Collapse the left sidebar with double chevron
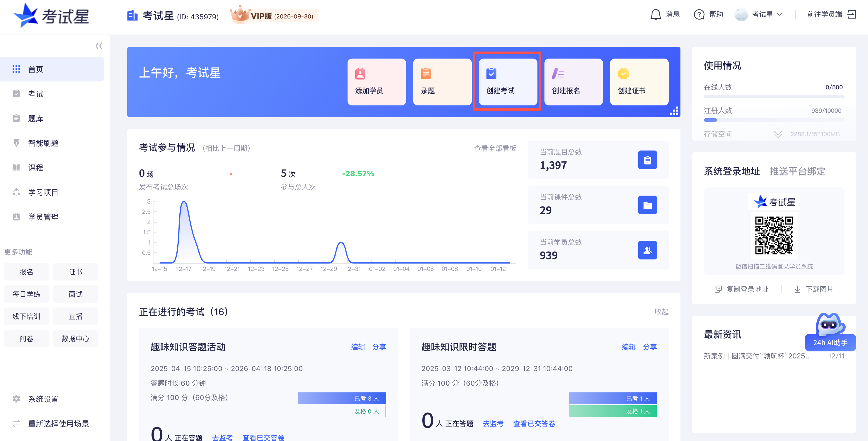This screenshot has width=868, height=441. pyautogui.click(x=99, y=46)
